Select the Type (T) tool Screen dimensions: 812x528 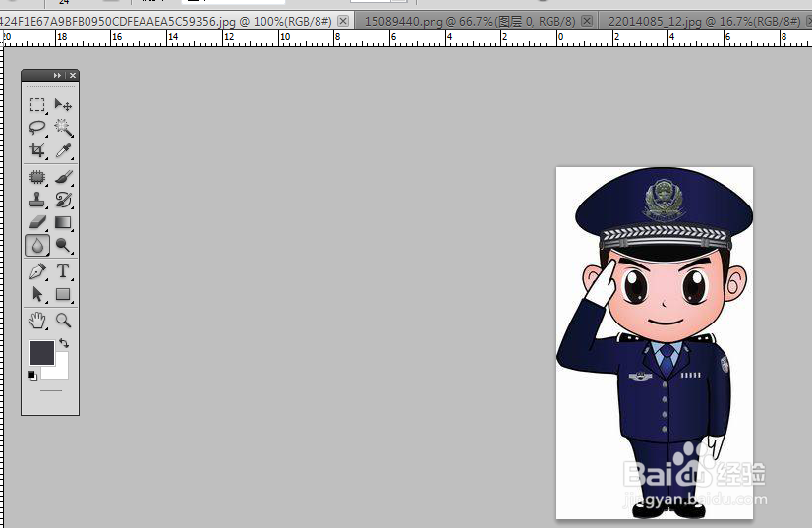(x=63, y=271)
